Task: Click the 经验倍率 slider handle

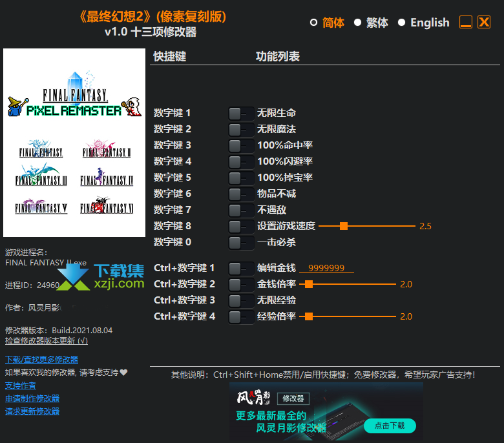Action: click(x=309, y=316)
